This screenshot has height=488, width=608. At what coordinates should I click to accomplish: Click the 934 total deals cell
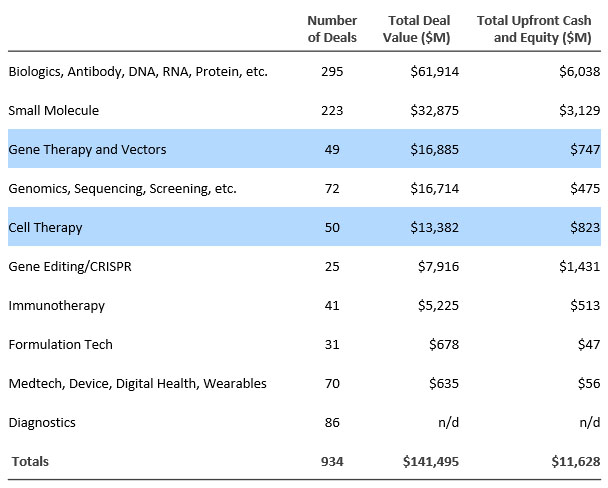(x=332, y=462)
